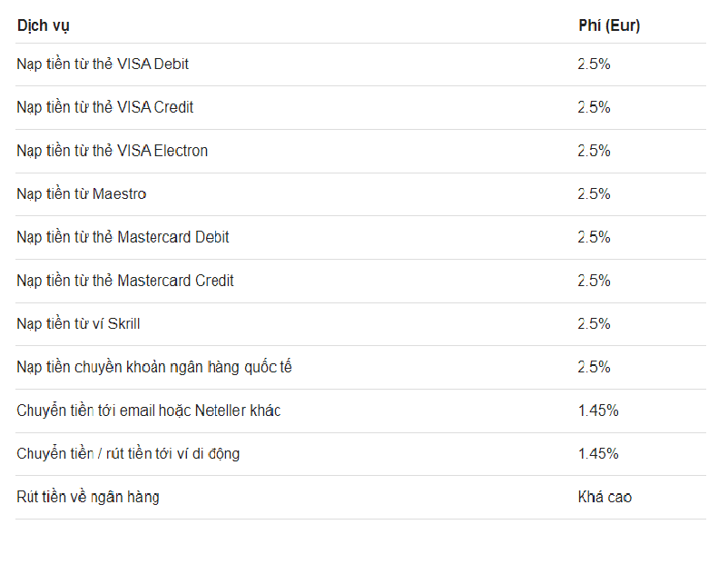Select the 'Rút tiền về ngân hàng' row

click(x=360, y=498)
